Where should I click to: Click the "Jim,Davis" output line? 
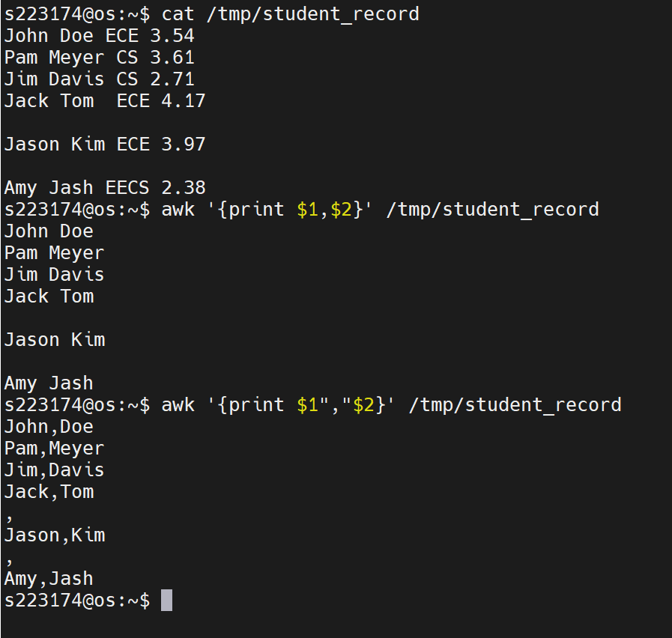tap(54, 470)
